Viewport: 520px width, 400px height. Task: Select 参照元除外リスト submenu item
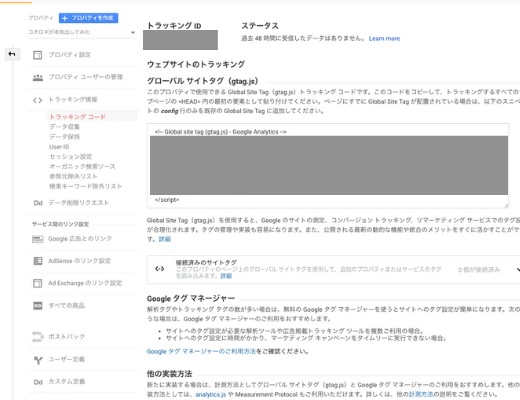point(73,176)
